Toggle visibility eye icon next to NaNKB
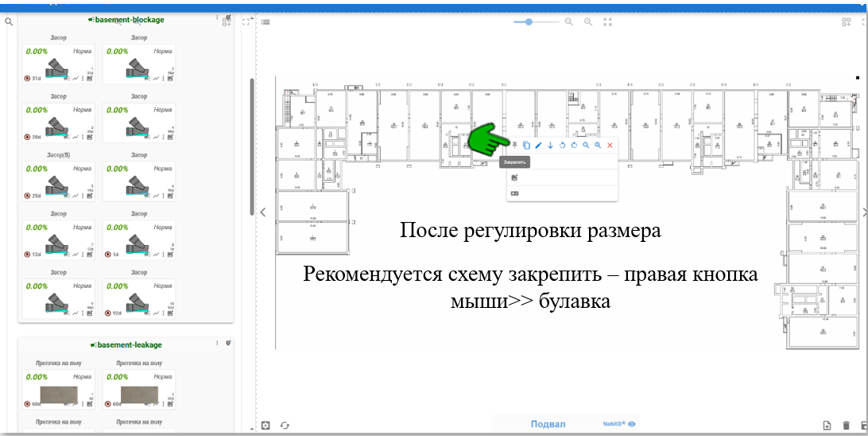 coord(632,424)
